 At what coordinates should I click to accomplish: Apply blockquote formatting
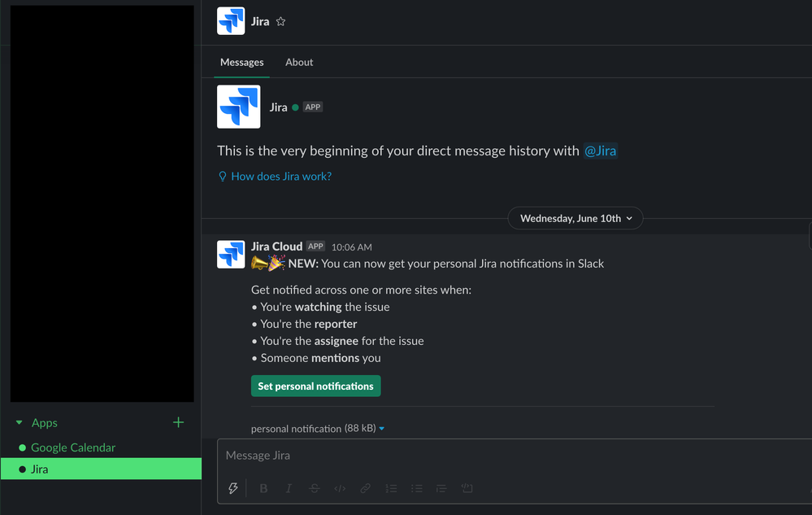click(x=441, y=488)
